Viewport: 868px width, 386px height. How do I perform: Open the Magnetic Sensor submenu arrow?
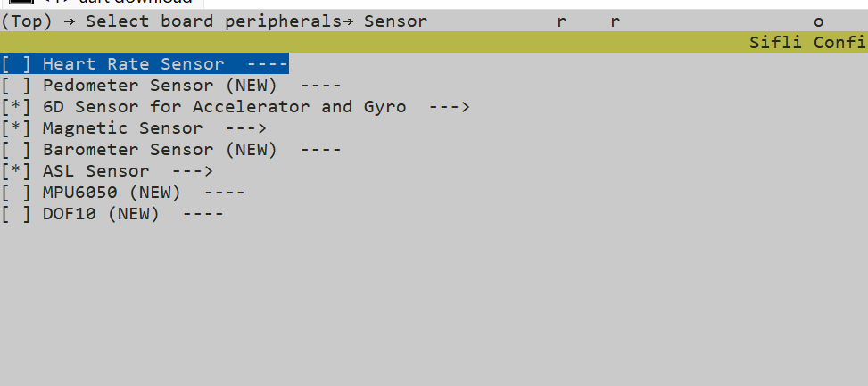point(246,128)
